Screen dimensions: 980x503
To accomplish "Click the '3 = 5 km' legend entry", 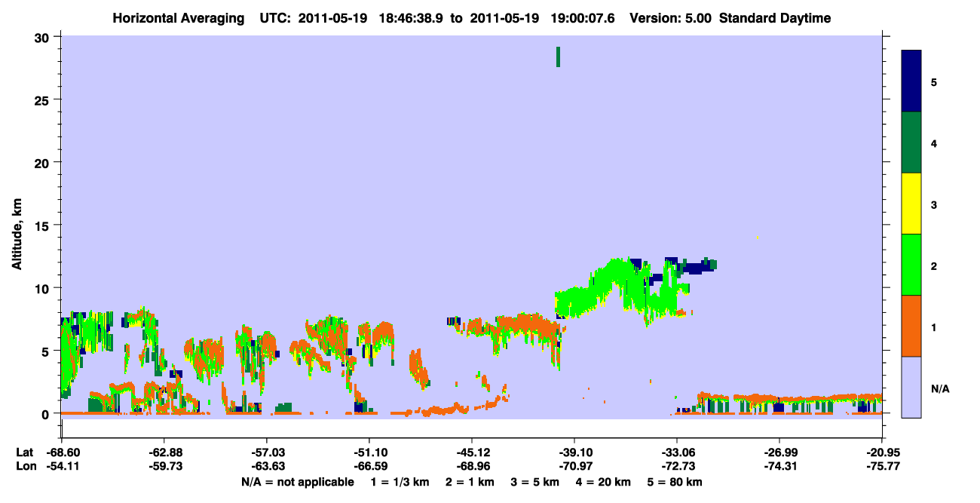I will (536, 482).
